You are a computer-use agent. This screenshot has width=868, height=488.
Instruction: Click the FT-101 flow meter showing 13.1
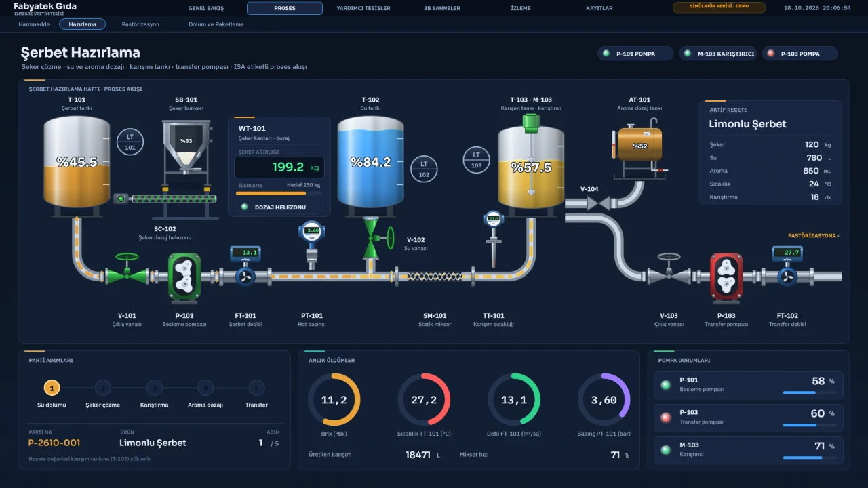click(245, 266)
